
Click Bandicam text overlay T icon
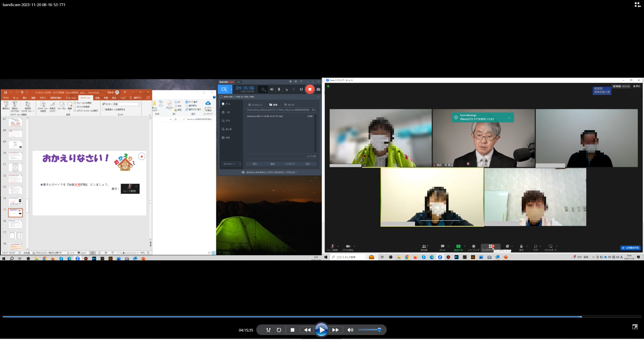tap(294, 89)
